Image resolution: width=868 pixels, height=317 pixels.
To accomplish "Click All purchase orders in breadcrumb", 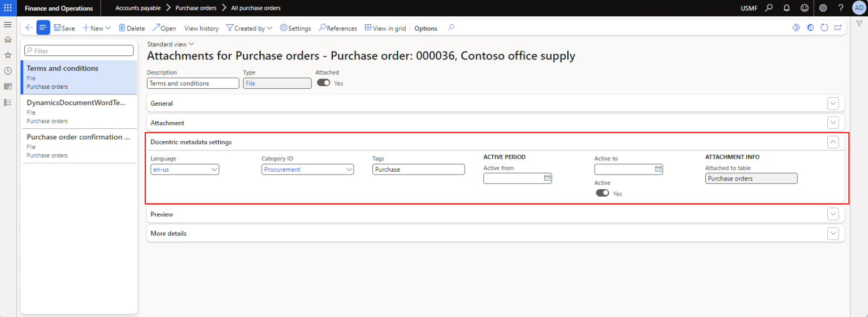I will pyautogui.click(x=256, y=8).
